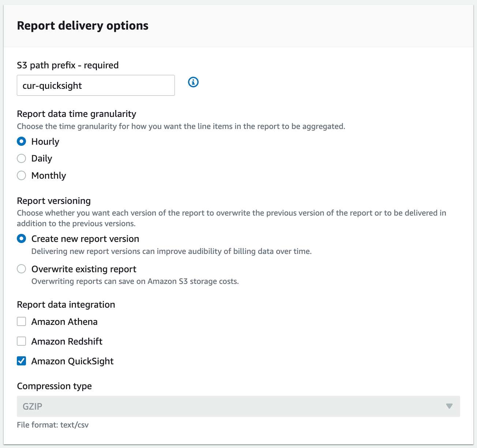
Task: Click the S3 path prefix info icon
Action: [193, 82]
